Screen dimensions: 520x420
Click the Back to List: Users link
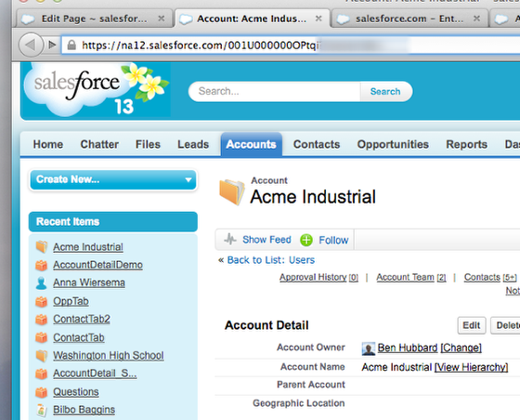point(266,260)
